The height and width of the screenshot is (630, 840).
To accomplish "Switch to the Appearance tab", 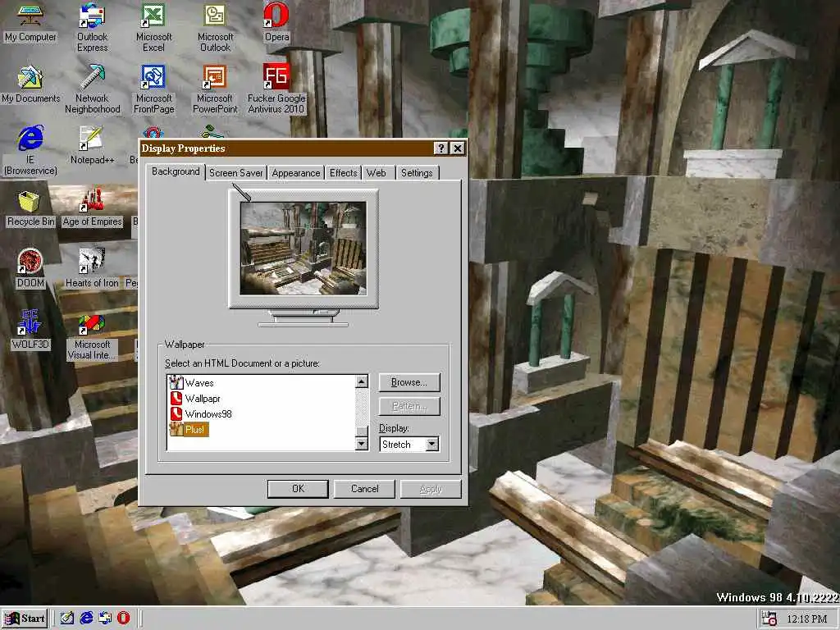I will click(x=295, y=172).
